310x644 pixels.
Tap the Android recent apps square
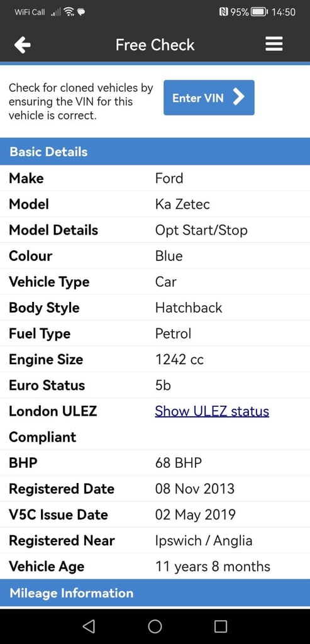221,626
